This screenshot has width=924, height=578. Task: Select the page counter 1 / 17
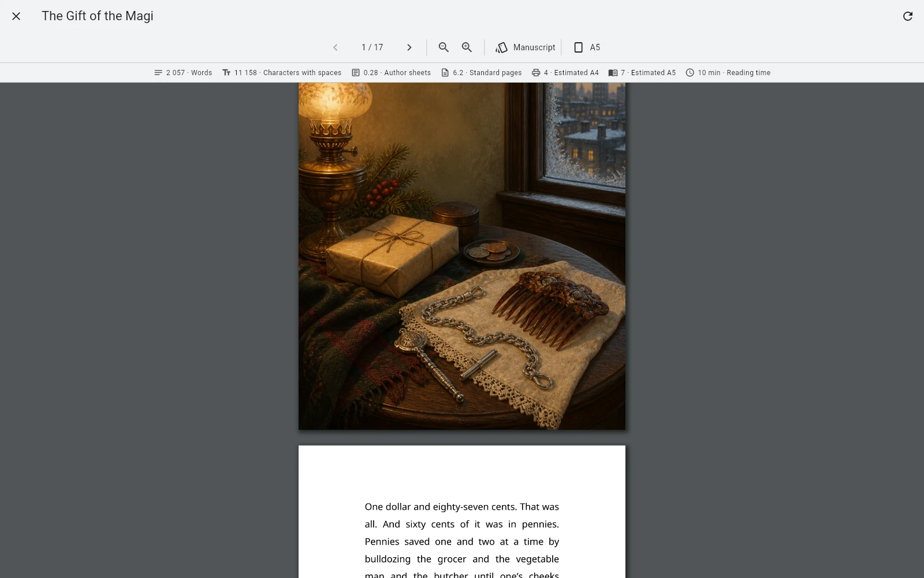tap(372, 47)
